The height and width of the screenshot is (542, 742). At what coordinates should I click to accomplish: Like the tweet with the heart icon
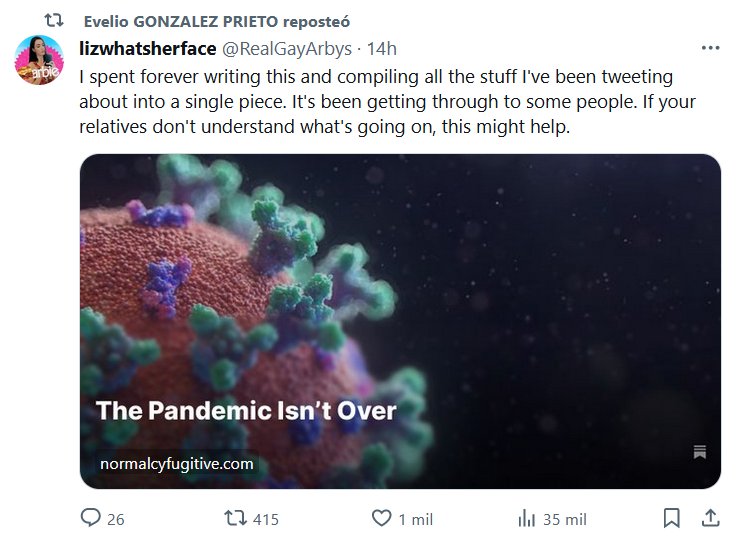point(380,519)
